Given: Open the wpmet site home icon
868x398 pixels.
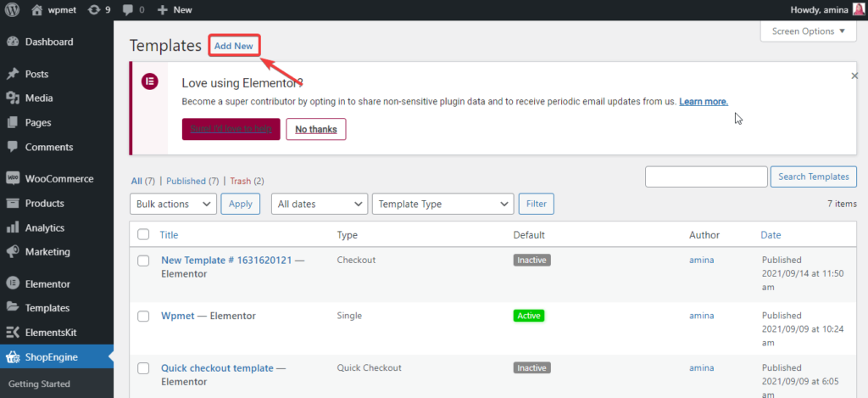Looking at the screenshot, I should click(x=36, y=10).
